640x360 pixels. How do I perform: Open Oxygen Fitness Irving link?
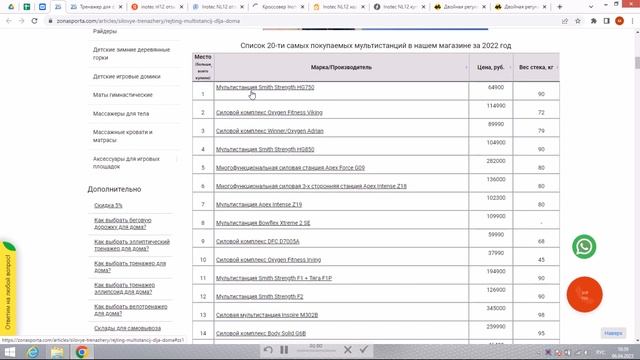(268, 260)
